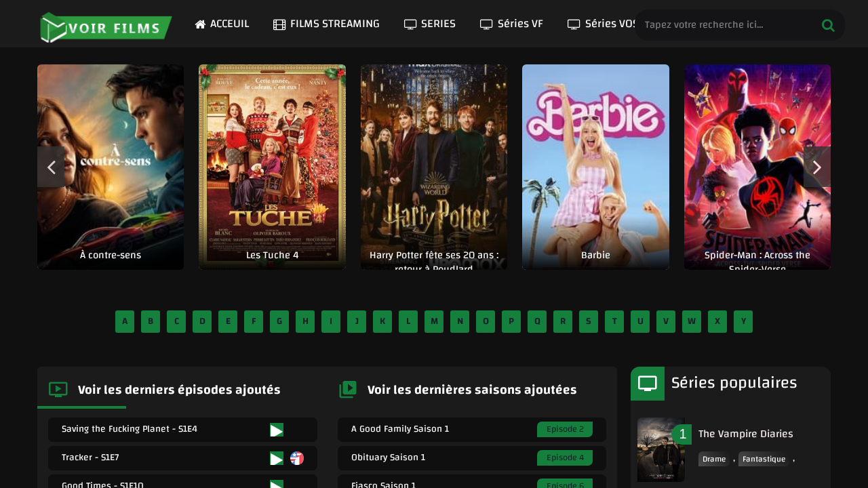
Task: Filter by letter Y
Action: [743, 321]
